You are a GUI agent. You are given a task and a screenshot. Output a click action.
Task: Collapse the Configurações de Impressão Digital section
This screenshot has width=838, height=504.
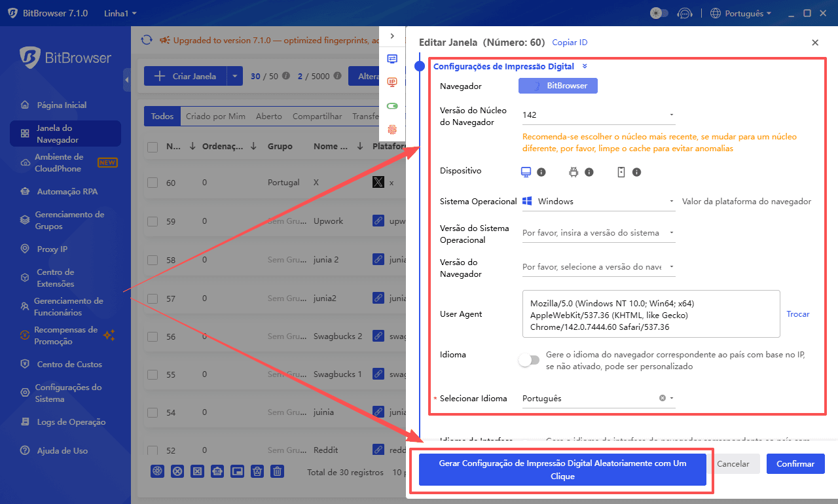pyautogui.click(x=585, y=66)
